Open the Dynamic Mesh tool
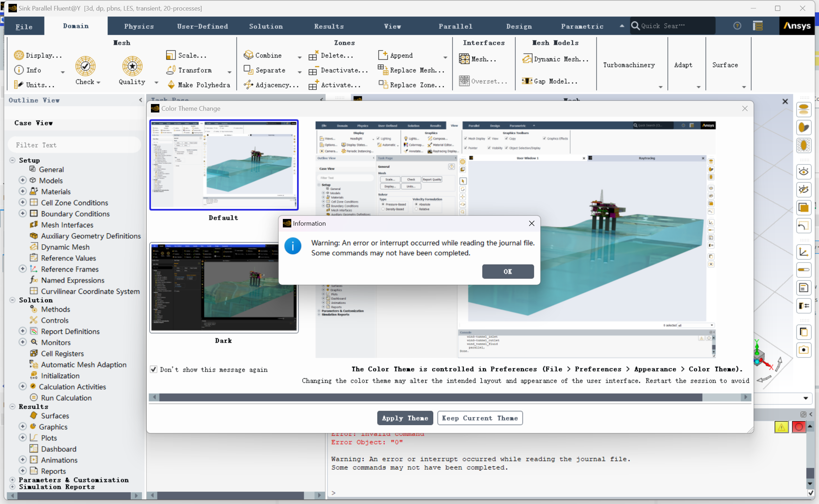The width and height of the screenshot is (819, 504). coord(555,59)
